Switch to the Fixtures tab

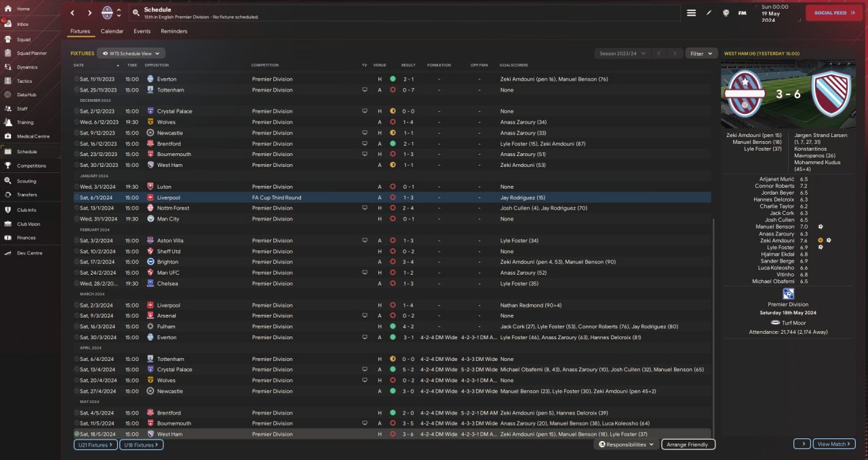pos(80,31)
